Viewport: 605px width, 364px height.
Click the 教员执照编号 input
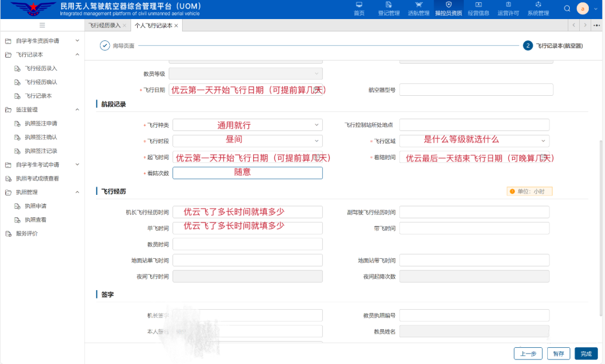(474, 315)
